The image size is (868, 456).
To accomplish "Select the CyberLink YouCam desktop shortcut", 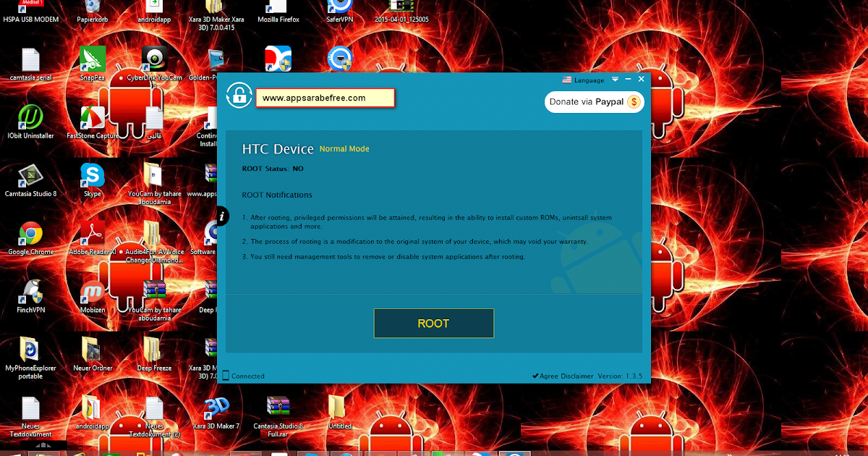I will tap(155, 67).
